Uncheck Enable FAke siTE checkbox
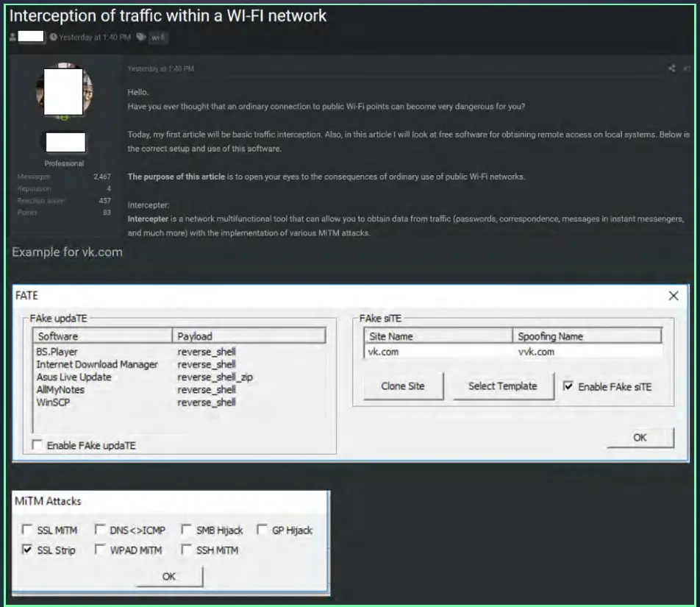 point(568,386)
